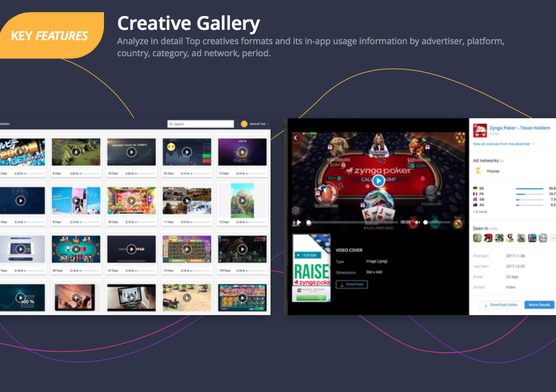Click the search magnifier icon

click(x=172, y=124)
